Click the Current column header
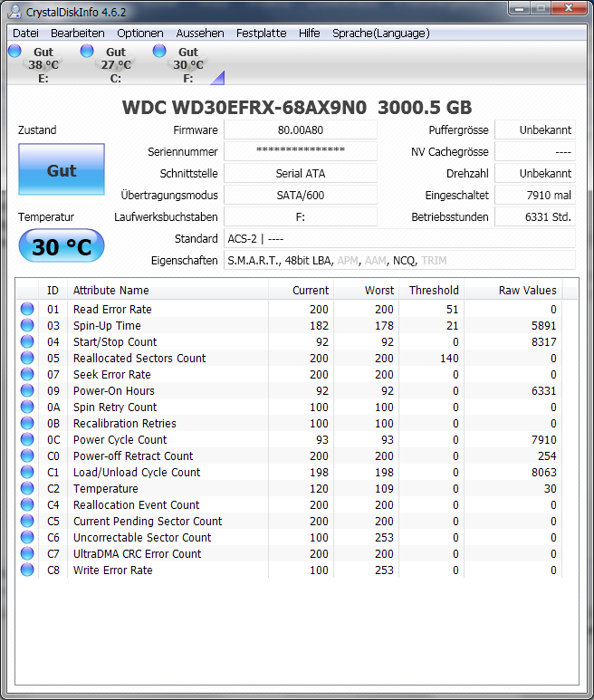Image resolution: width=594 pixels, height=700 pixels. [x=301, y=290]
